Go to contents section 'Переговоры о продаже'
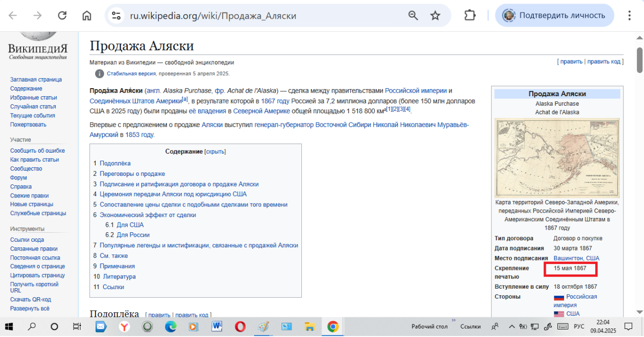 [132, 174]
